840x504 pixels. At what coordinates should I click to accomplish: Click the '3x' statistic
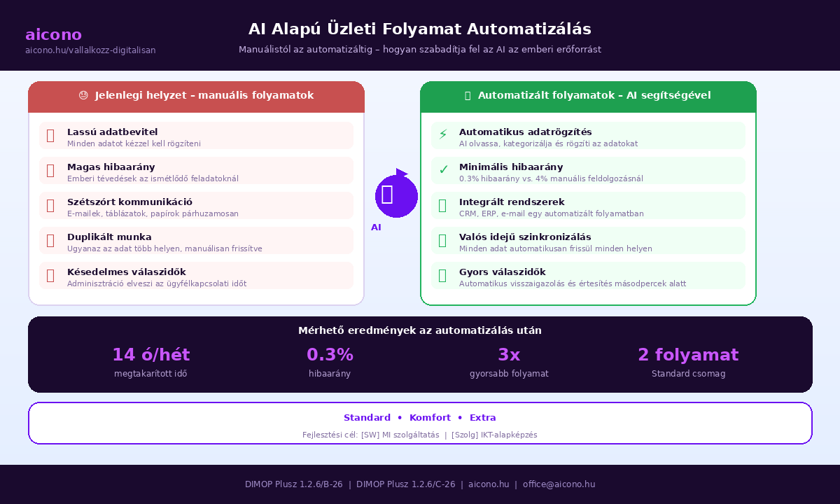pyautogui.click(x=509, y=355)
